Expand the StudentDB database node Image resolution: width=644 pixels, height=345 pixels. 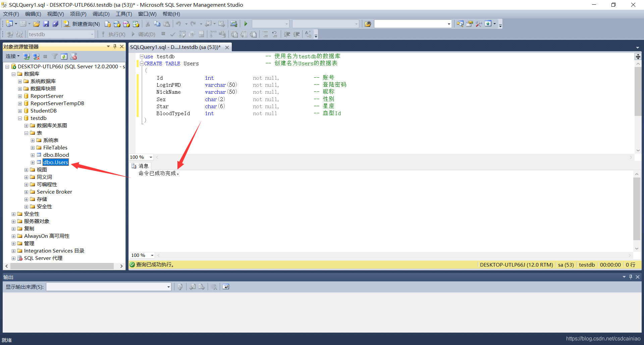point(20,111)
